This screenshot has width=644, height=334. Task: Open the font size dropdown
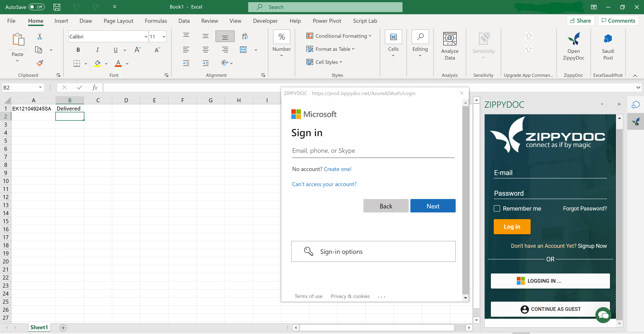(164, 37)
